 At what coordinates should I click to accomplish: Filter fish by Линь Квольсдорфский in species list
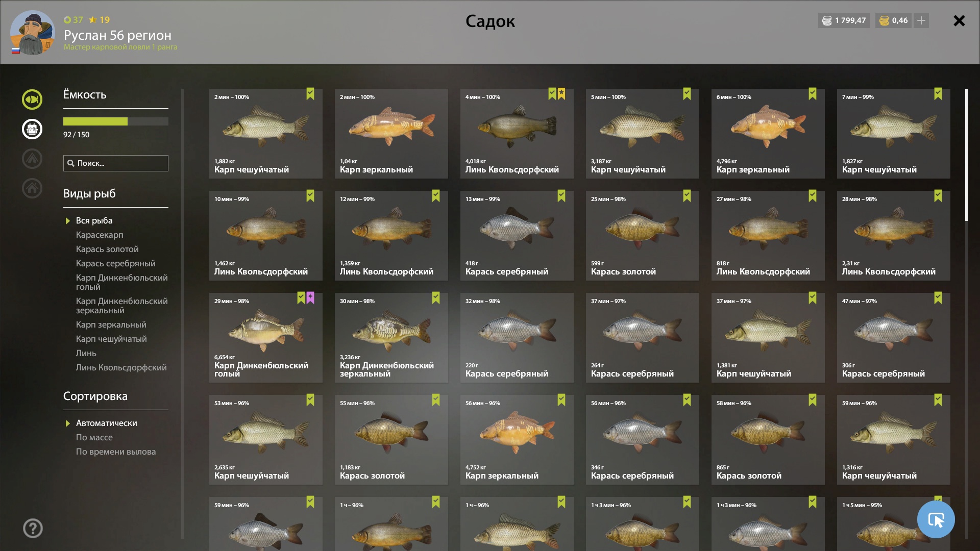click(121, 367)
